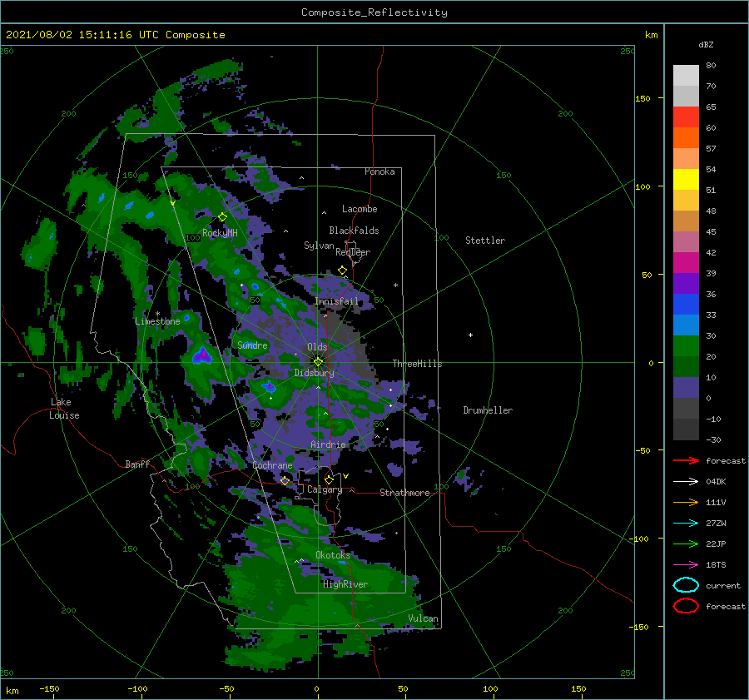Click the cyan 27ZW arrow icon
The image size is (749, 700).
point(686,524)
